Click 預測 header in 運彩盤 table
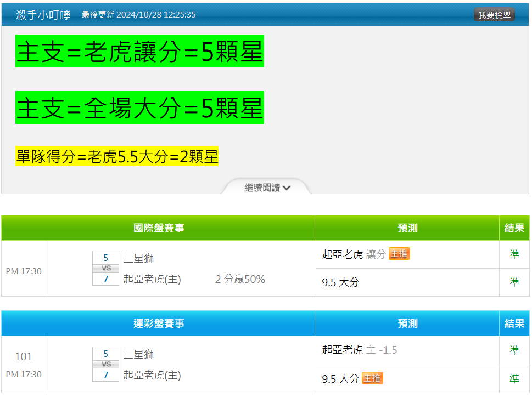This screenshot has width=532, height=397. pos(407,324)
